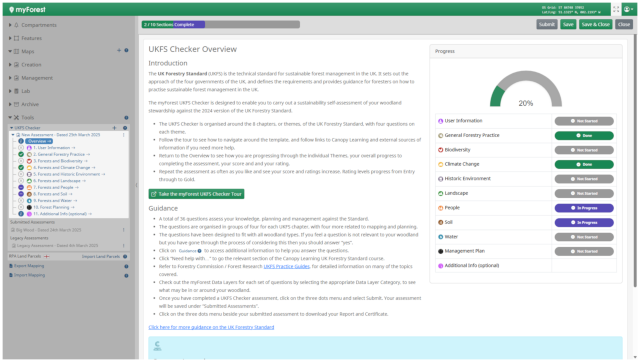Open 9. Forests and Water section

pyautogui.click(x=55, y=201)
